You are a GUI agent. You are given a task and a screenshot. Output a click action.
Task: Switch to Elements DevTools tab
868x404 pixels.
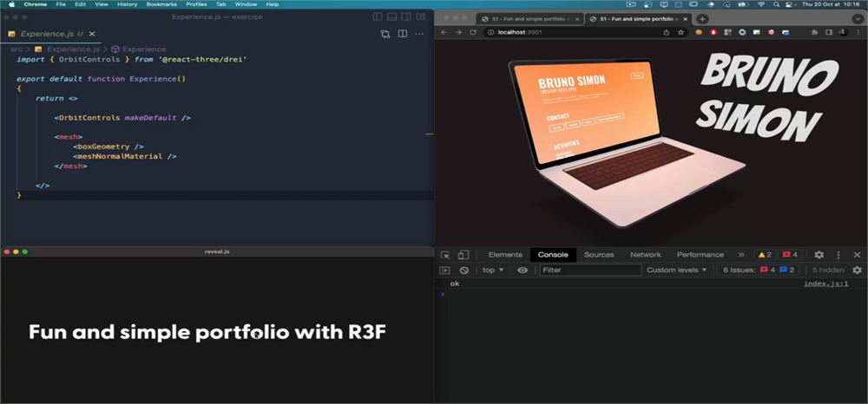(x=505, y=255)
